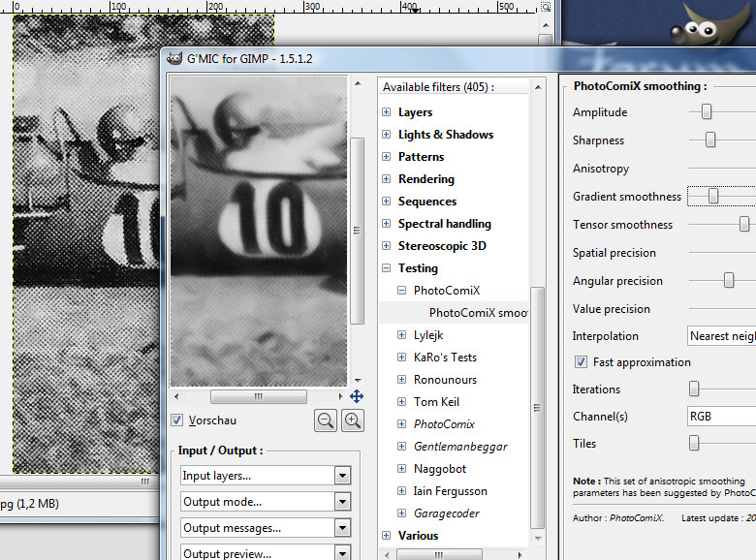Expand the Patterns filter category
This screenshot has width=756, height=560.
click(386, 156)
